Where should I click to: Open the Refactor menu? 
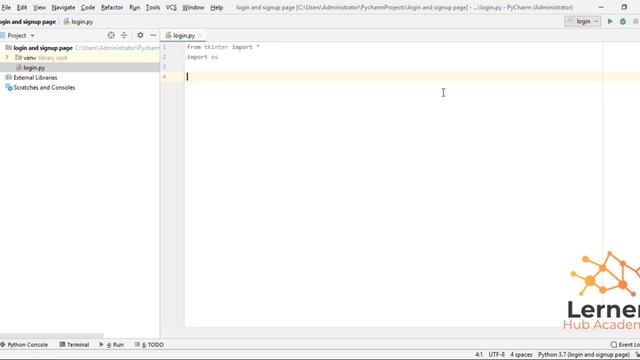click(112, 7)
